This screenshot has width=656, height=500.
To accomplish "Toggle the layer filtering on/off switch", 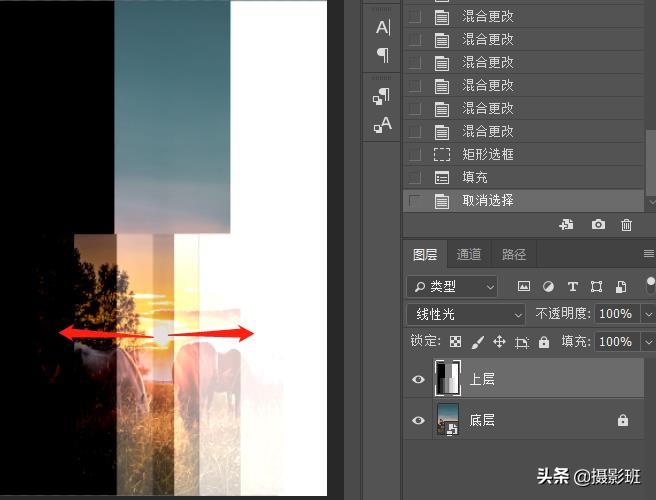I will point(650,286).
